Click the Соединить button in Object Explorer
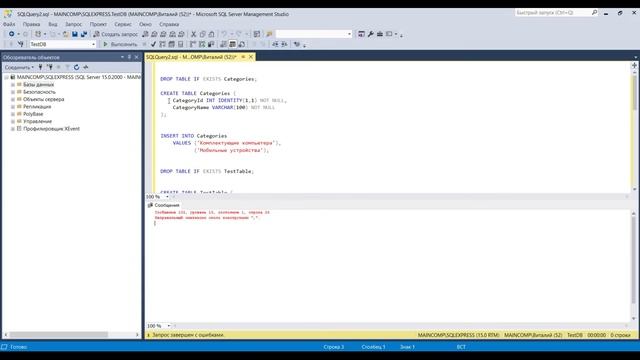Image resolution: width=640 pixels, height=360 pixels. (19, 67)
